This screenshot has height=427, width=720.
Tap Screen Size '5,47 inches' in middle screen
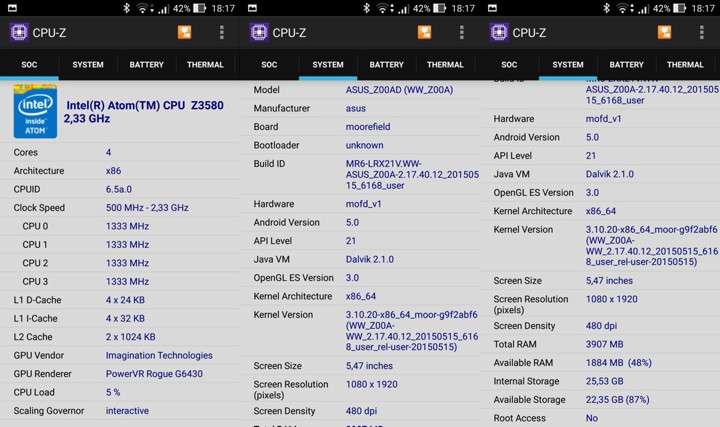point(369,366)
